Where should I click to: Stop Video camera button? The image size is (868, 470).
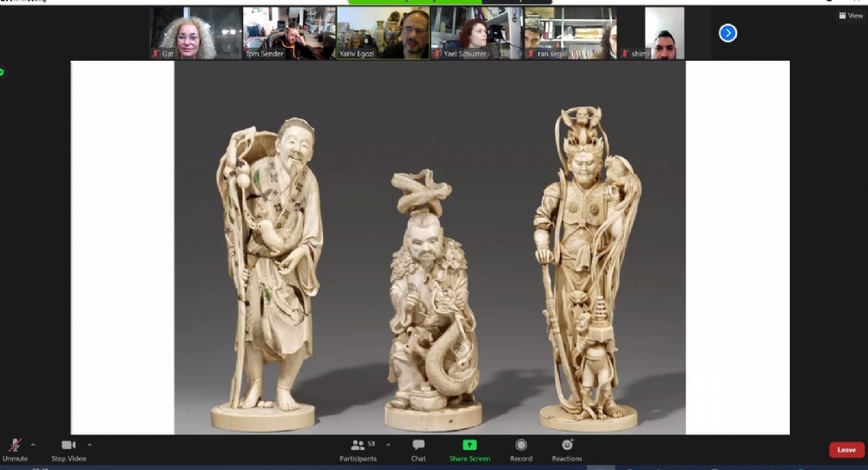(x=69, y=449)
